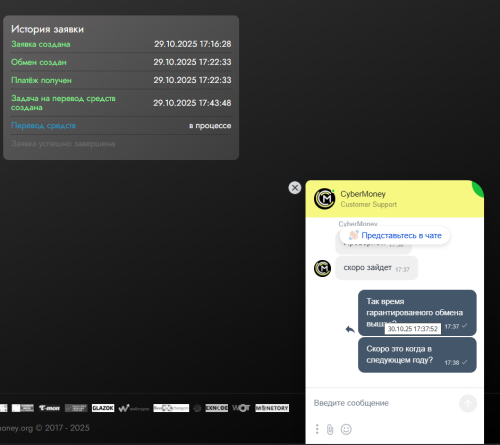Click the send message arrow button
This screenshot has width=500, height=445.
468,404
